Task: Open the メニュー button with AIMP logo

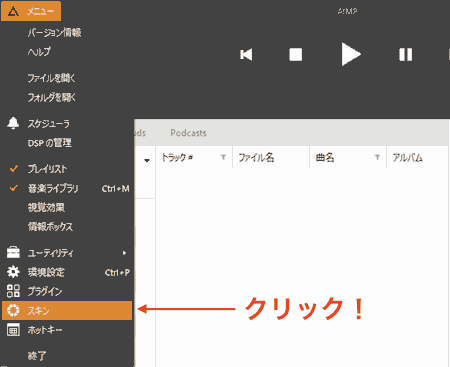Action: pos(31,11)
